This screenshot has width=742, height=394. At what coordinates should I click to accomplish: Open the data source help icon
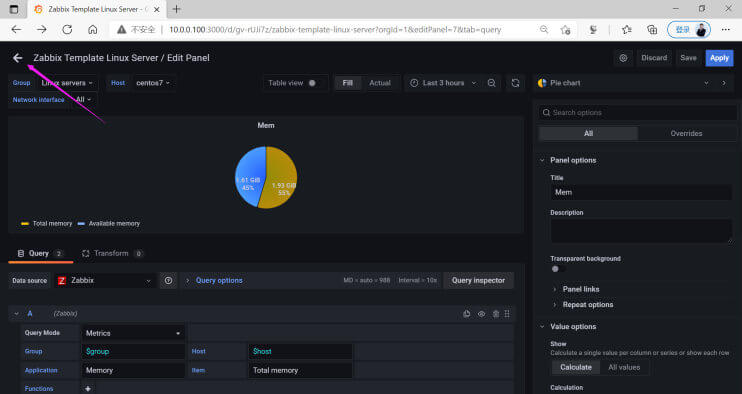tap(168, 280)
